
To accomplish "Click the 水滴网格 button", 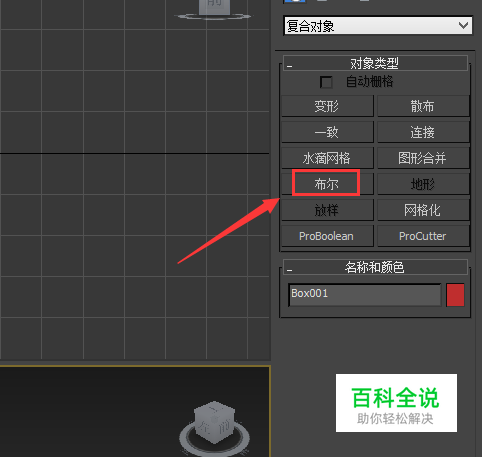I will [x=327, y=158].
